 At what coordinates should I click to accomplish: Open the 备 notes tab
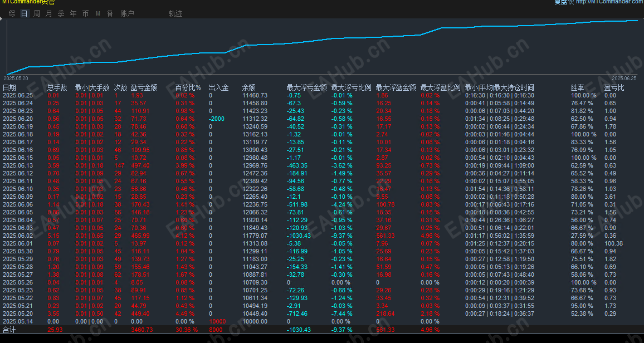(x=110, y=13)
